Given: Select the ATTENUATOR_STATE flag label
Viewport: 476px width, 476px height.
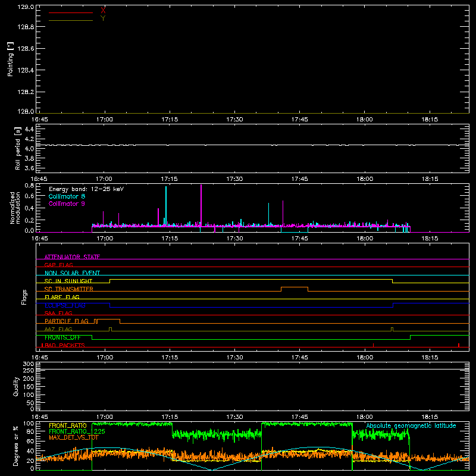Looking at the screenshot, I should [x=72, y=257].
